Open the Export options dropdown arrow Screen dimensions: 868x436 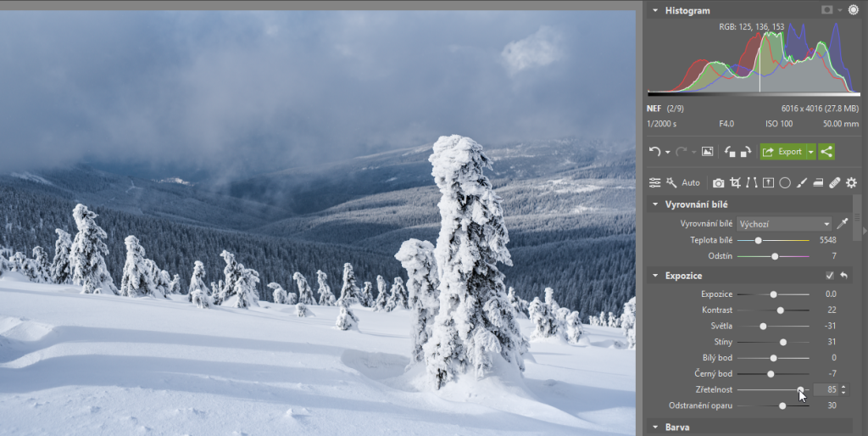pos(811,151)
